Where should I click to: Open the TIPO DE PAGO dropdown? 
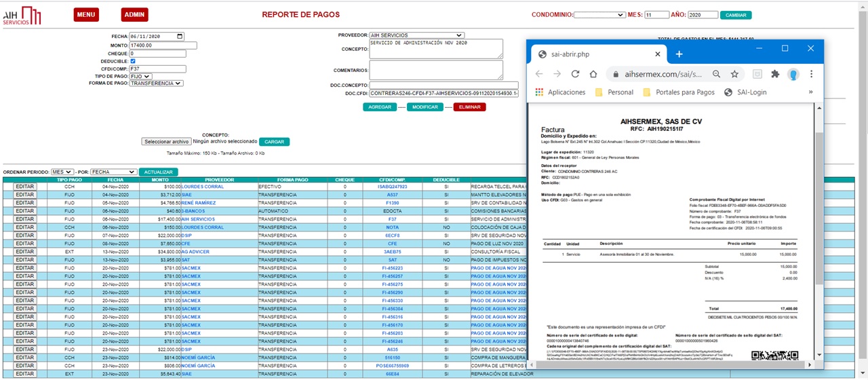click(x=141, y=76)
